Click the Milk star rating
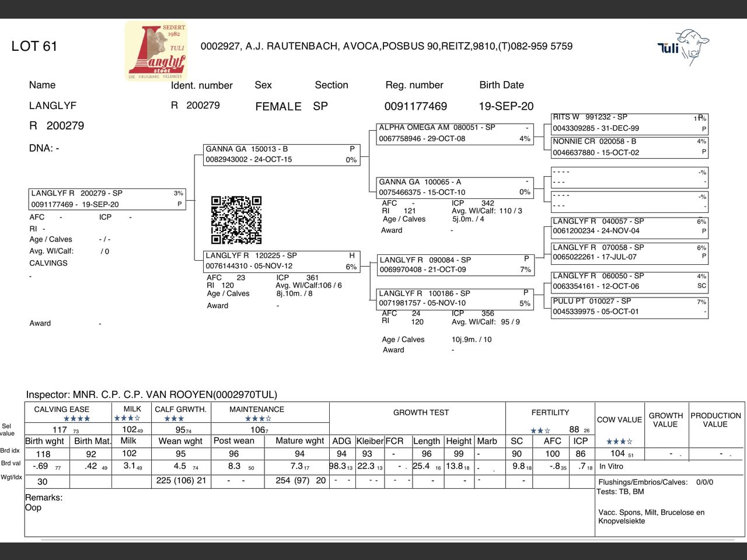Screen dimensions: 747x560 pos(127,418)
